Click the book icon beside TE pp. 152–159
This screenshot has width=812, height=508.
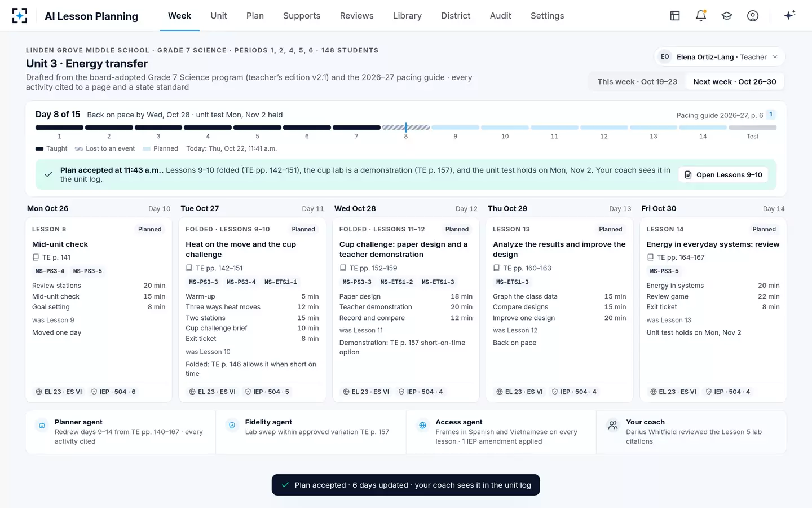click(343, 268)
